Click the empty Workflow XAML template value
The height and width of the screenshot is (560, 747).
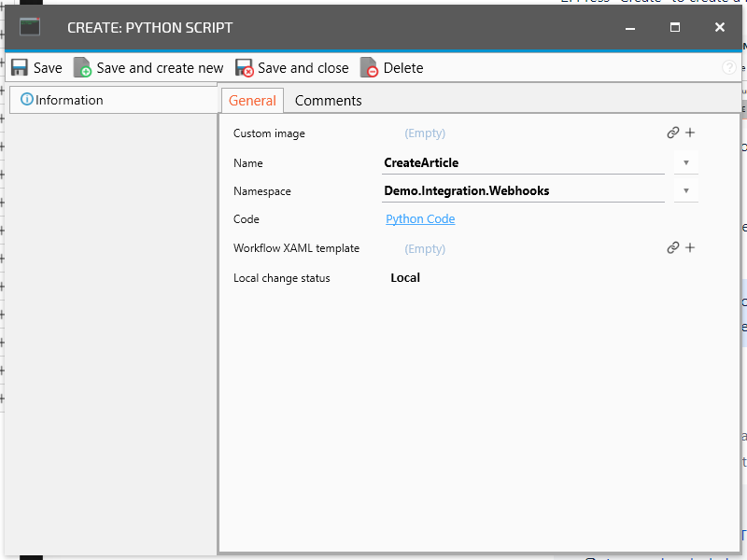point(425,248)
